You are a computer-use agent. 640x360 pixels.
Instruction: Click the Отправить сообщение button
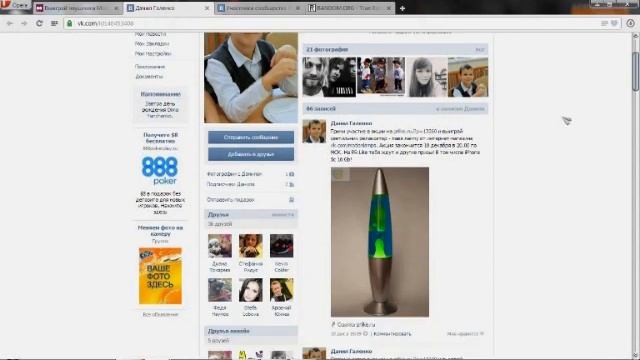pyautogui.click(x=251, y=138)
